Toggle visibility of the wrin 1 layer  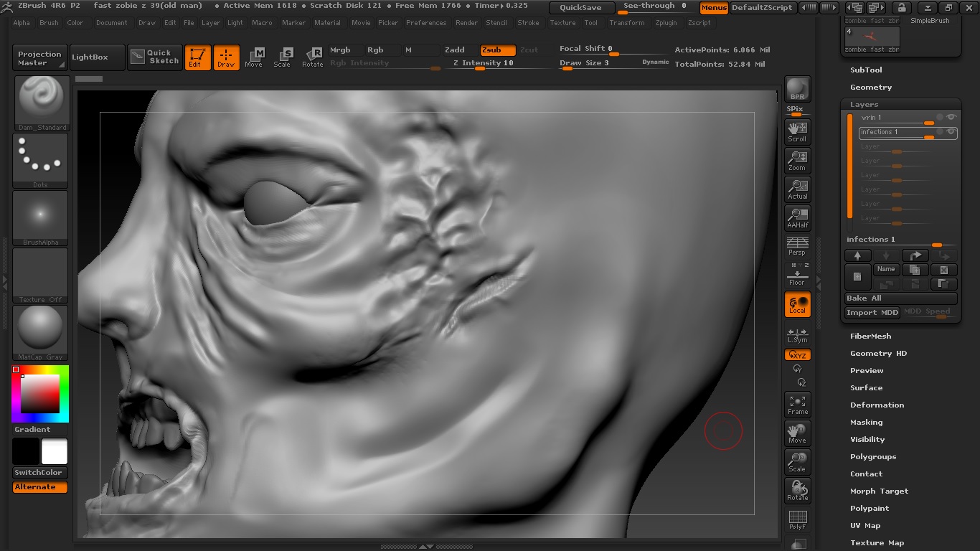(951, 117)
